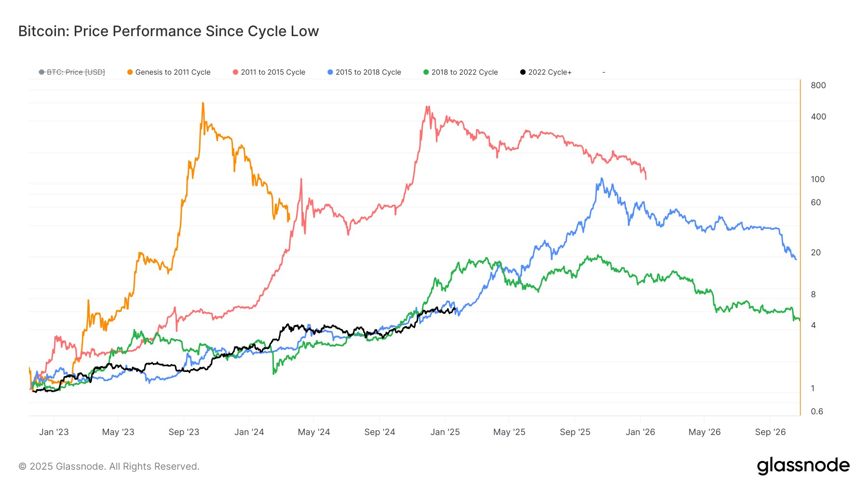Click the blue 2015 to 2018 legend dot
Image resolution: width=868 pixels, height=488 pixels.
(x=330, y=72)
